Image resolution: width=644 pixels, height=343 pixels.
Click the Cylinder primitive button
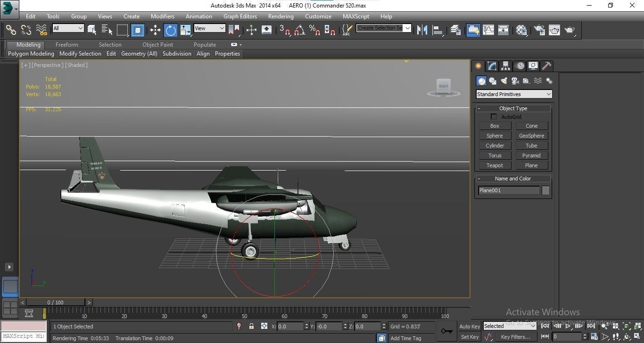[495, 146]
